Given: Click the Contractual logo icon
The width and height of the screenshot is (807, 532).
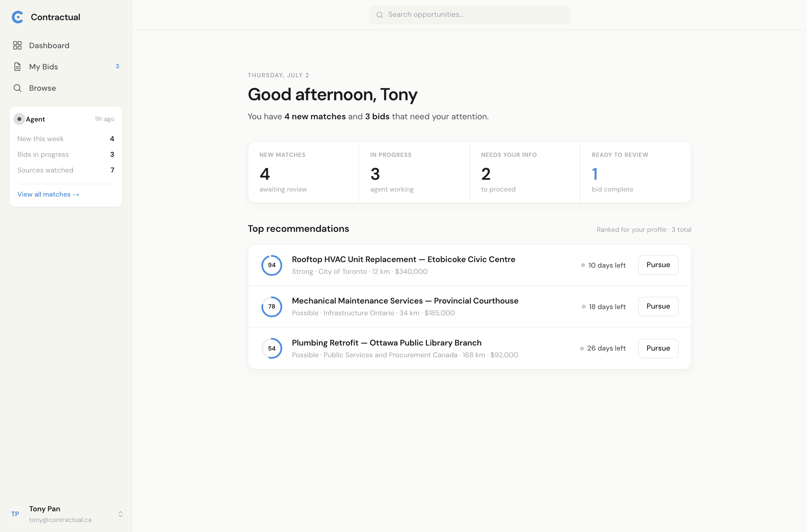Looking at the screenshot, I should pyautogui.click(x=17, y=17).
